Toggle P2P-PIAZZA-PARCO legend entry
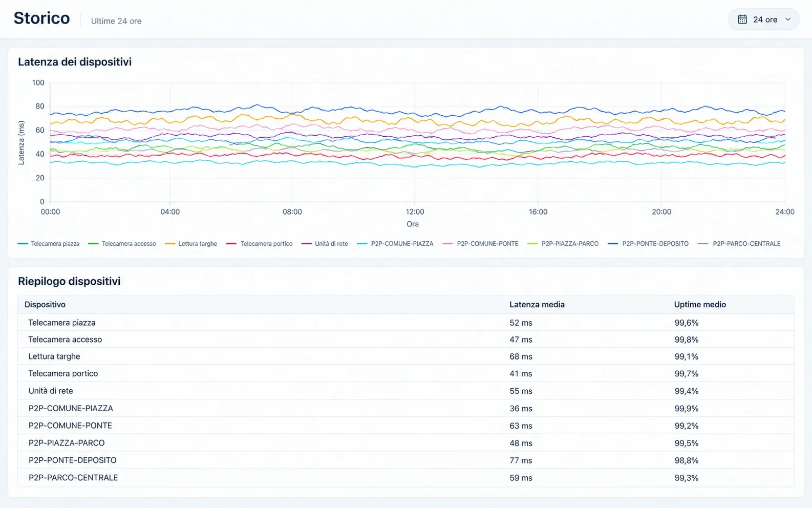The image size is (812, 508). pyautogui.click(x=563, y=244)
